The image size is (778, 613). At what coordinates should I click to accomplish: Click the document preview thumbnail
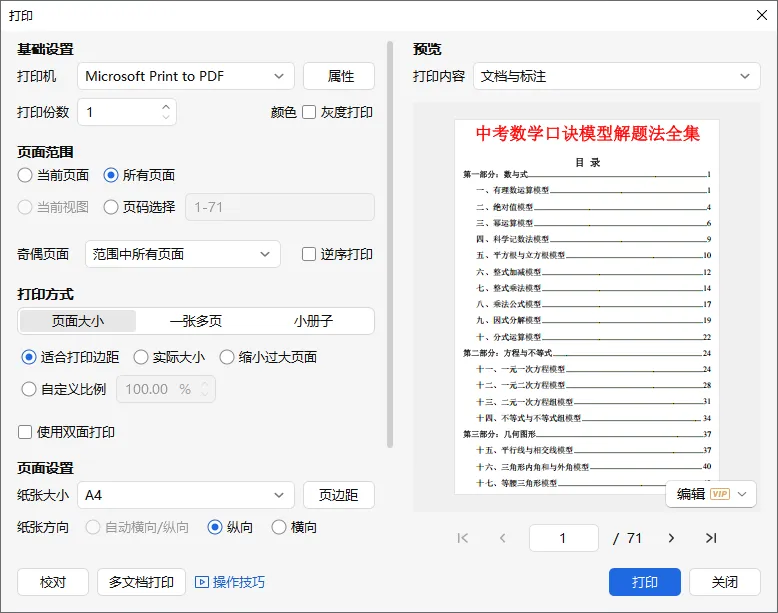click(586, 307)
